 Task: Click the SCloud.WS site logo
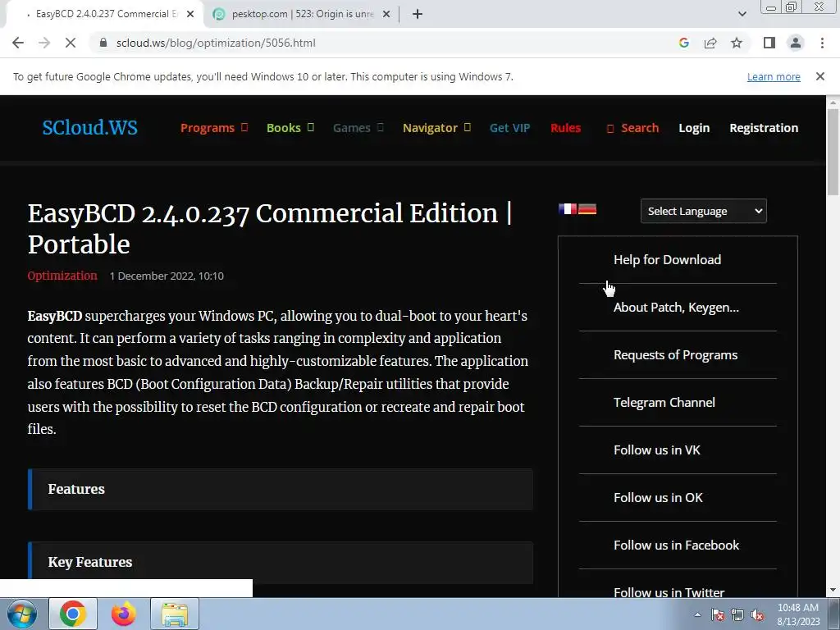90,127
